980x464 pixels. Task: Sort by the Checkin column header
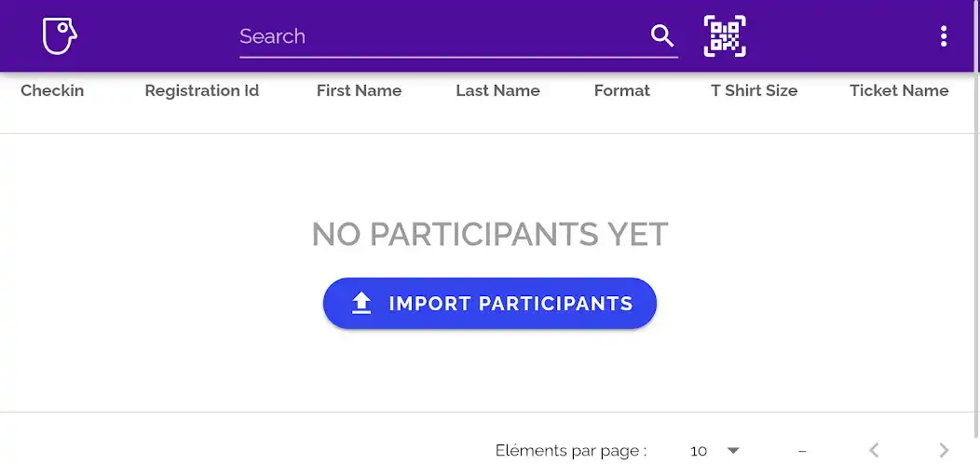click(52, 90)
